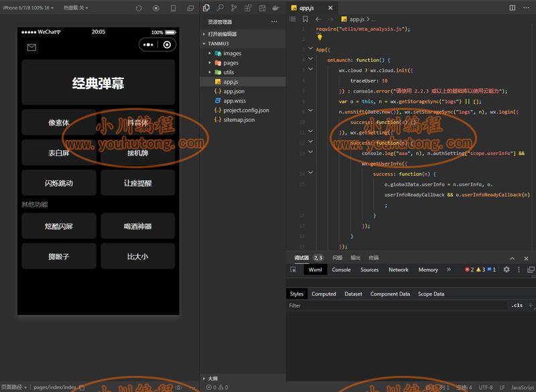This screenshot has width=536, height=392.
Task: Open the page path dropdown
Action: pos(14,387)
